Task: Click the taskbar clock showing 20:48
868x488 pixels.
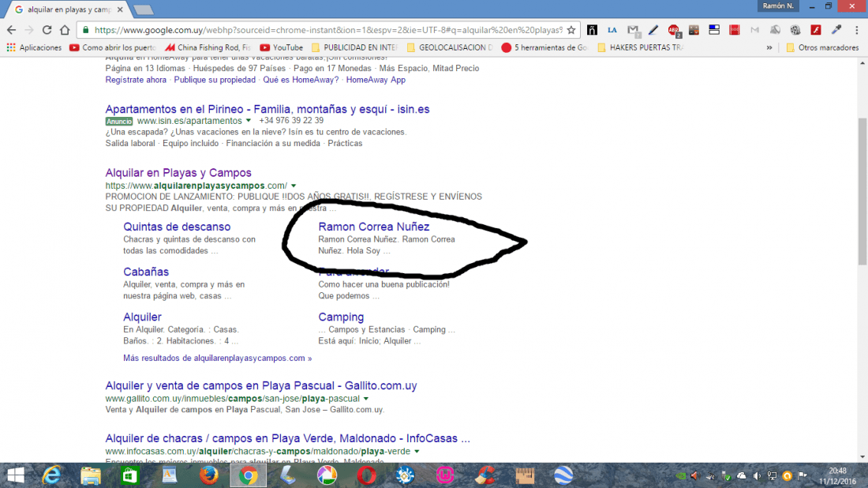Action: click(x=837, y=476)
